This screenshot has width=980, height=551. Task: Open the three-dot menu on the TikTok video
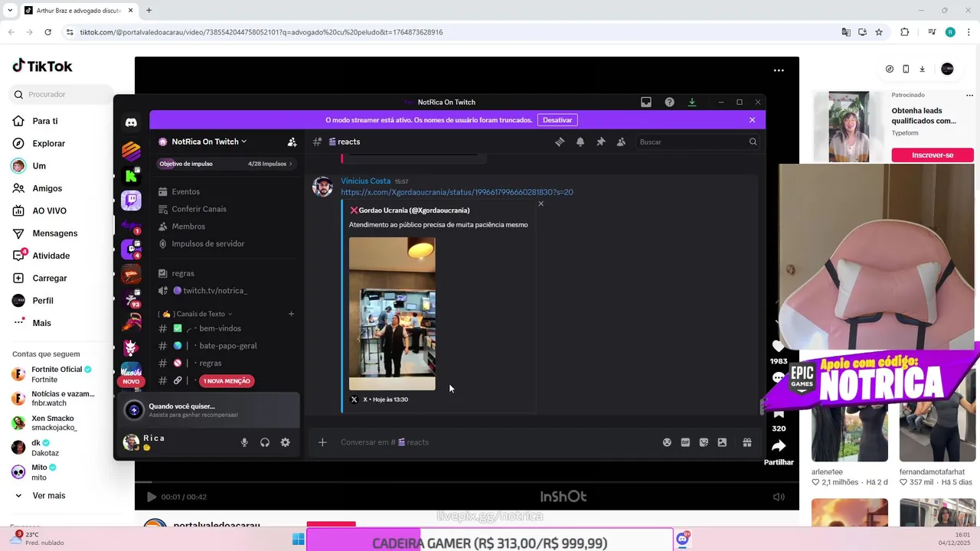pyautogui.click(x=779, y=70)
